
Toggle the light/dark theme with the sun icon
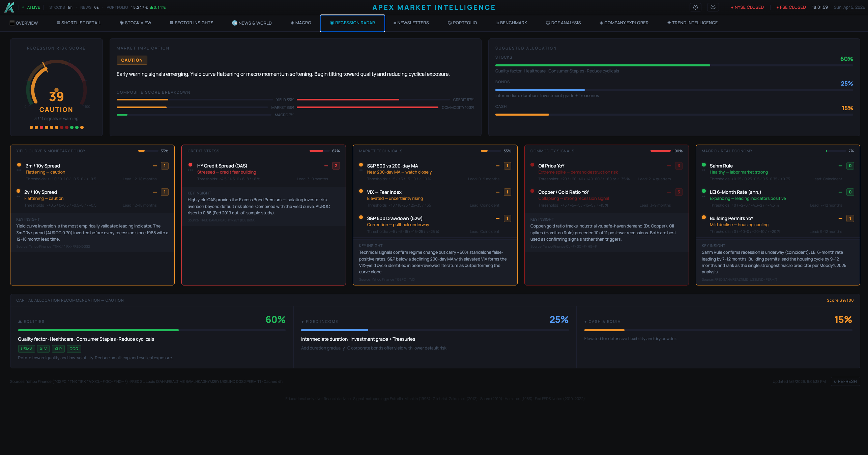click(x=713, y=7)
